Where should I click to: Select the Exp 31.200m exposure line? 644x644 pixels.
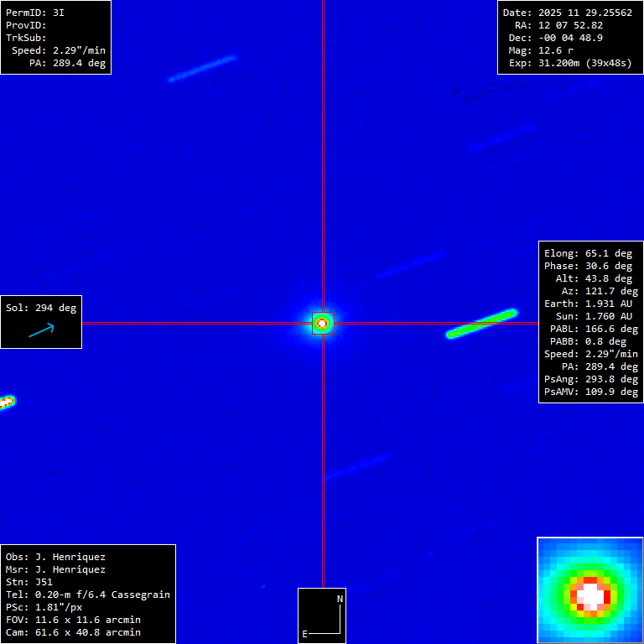click(570, 63)
